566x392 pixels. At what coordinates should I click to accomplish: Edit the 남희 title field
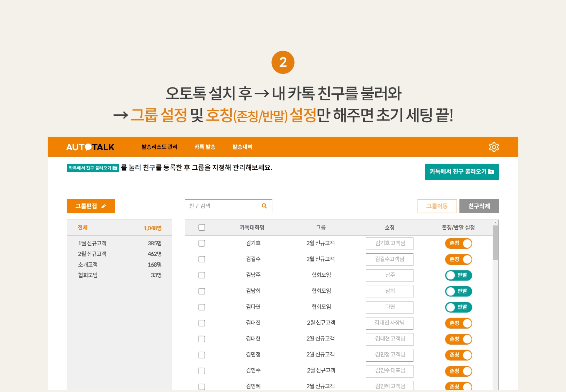click(x=389, y=291)
